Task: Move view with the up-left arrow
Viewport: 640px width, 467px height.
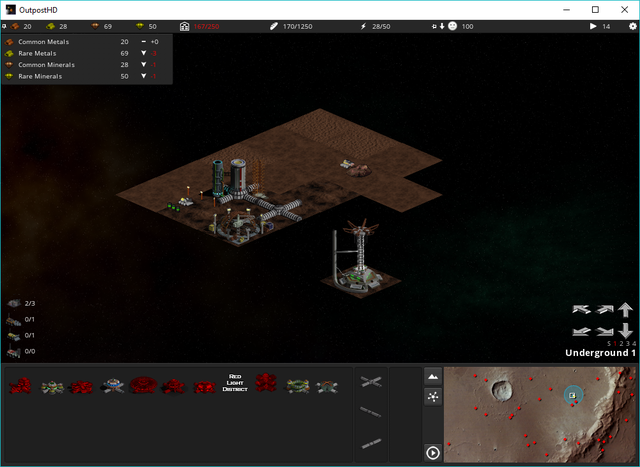Action: tap(581, 310)
